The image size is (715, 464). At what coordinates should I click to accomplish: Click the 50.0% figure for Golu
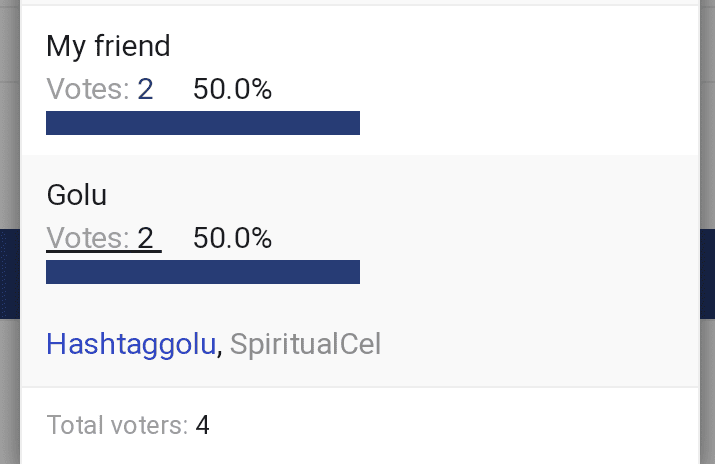coord(232,238)
